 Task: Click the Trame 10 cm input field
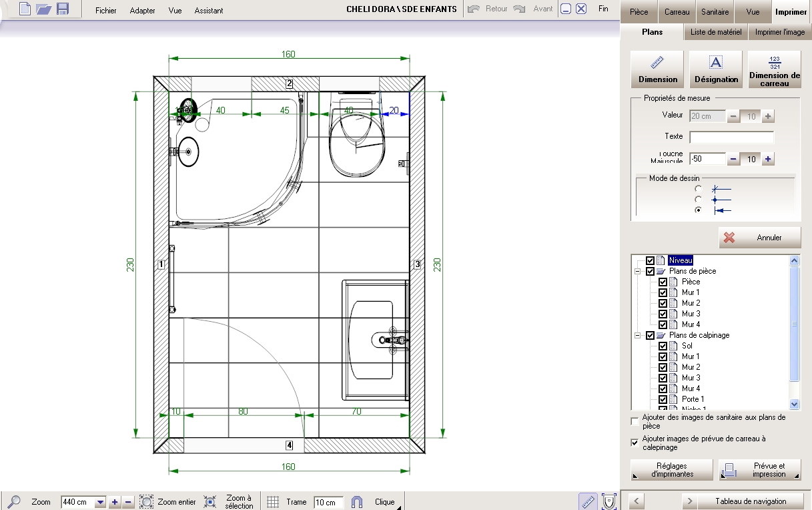[x=329, y=502]
